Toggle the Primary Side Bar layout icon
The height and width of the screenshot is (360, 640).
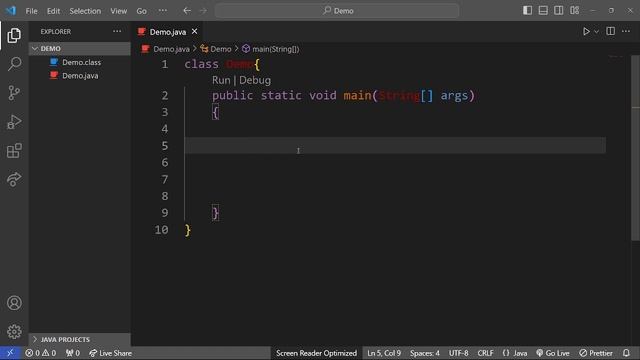click(527, 11)
